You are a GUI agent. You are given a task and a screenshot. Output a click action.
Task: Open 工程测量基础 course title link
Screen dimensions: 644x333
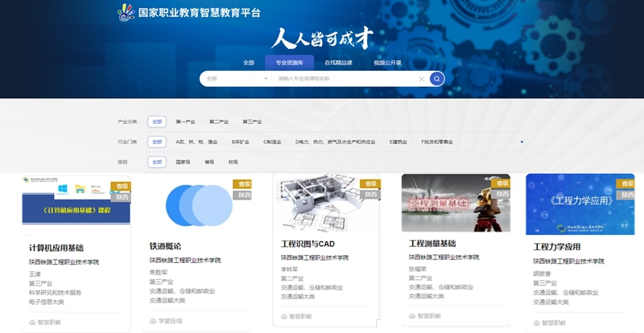[x=432, y=244]
